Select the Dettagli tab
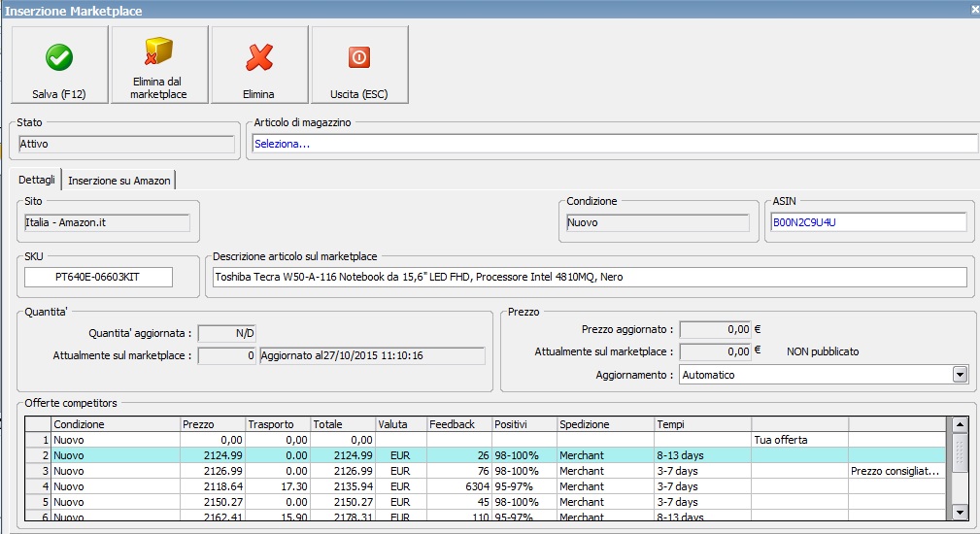Image resolution: width=980 pixels, height=534 pixels. 39,181
